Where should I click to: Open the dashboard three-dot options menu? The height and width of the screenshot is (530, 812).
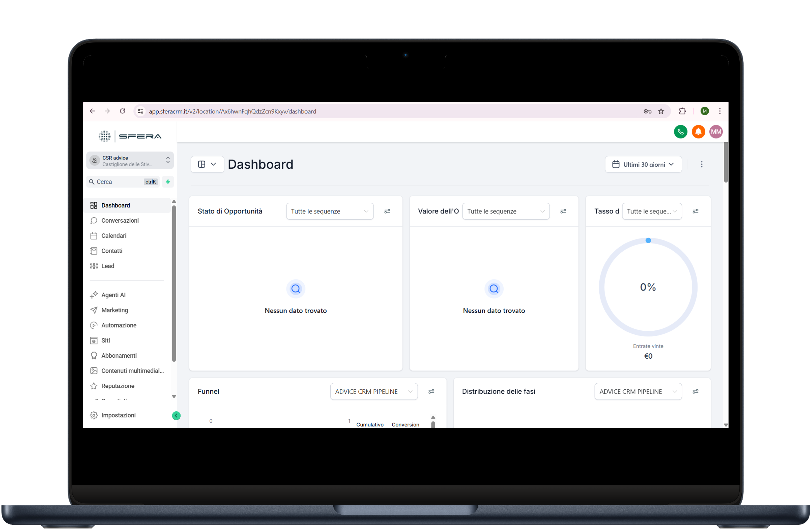(x=702, y=164)
